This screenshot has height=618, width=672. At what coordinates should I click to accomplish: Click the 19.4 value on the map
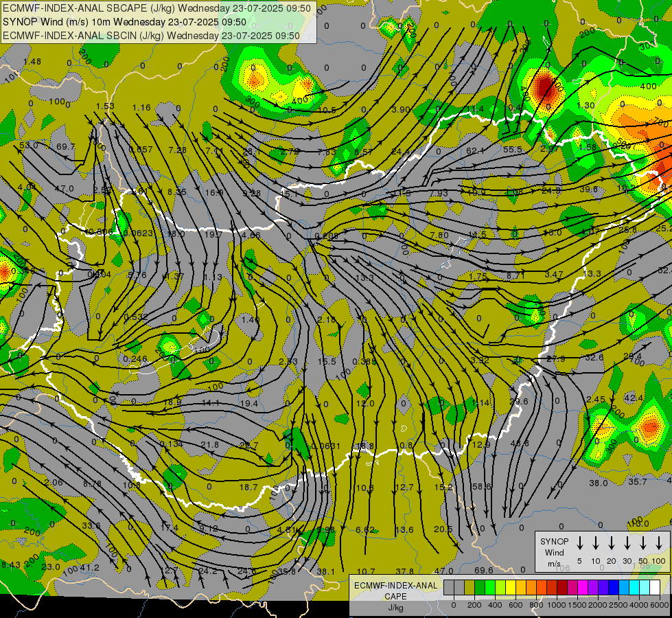(x=249, y=404)
